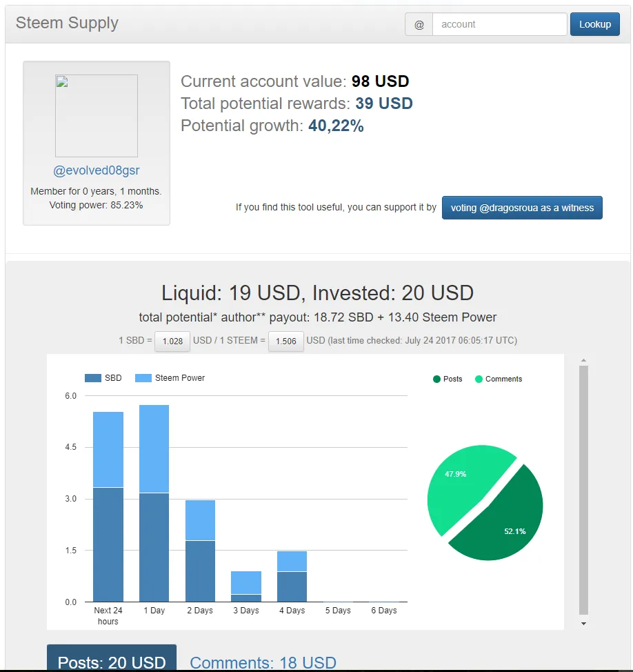
Task: Click the broken profile avatar image
Action: (97, 116)
